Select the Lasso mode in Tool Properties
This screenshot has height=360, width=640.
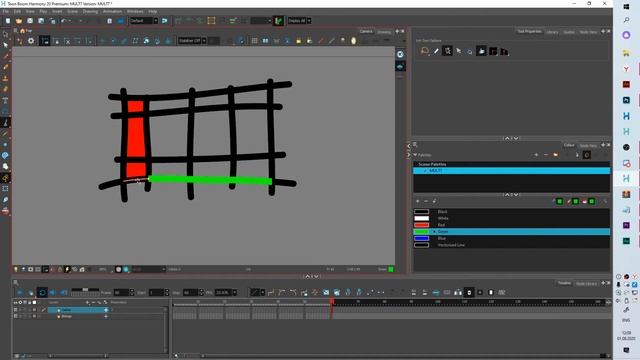pyautogui.click(x=425, y=51)
